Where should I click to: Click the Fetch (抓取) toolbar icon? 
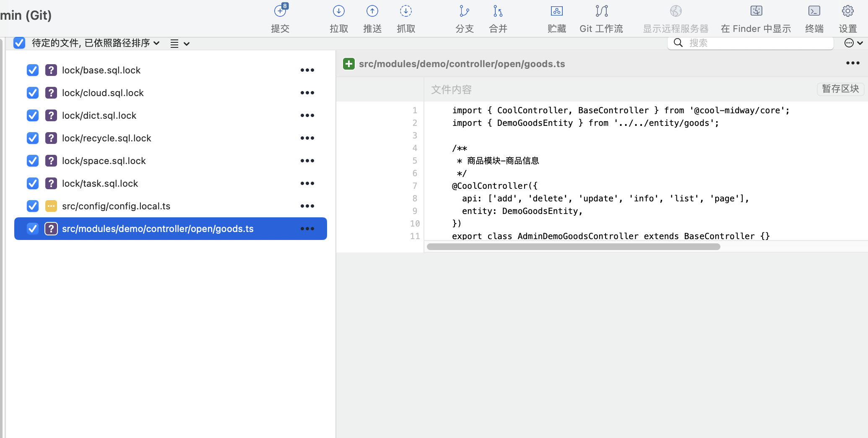point(406,11)
